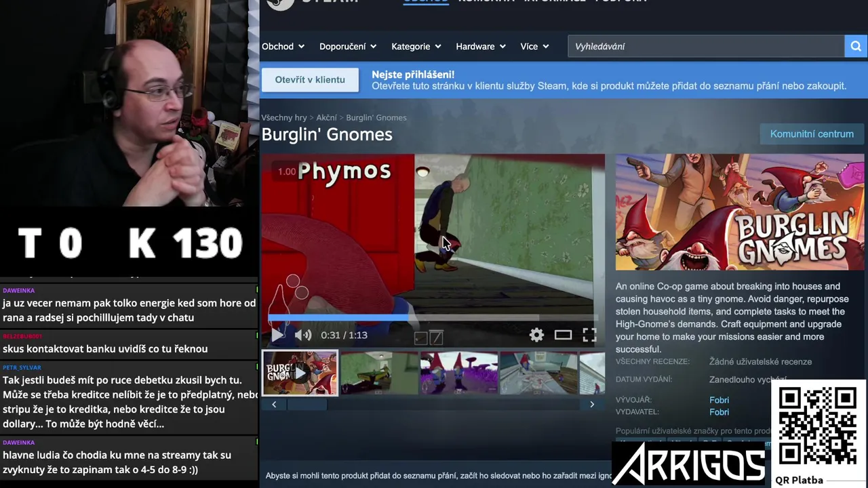Screen dimensions: 868x488
Task: Click the Burglin' Gnomes header capsule image
Action: pyautogui.click(x=740, y=212)
